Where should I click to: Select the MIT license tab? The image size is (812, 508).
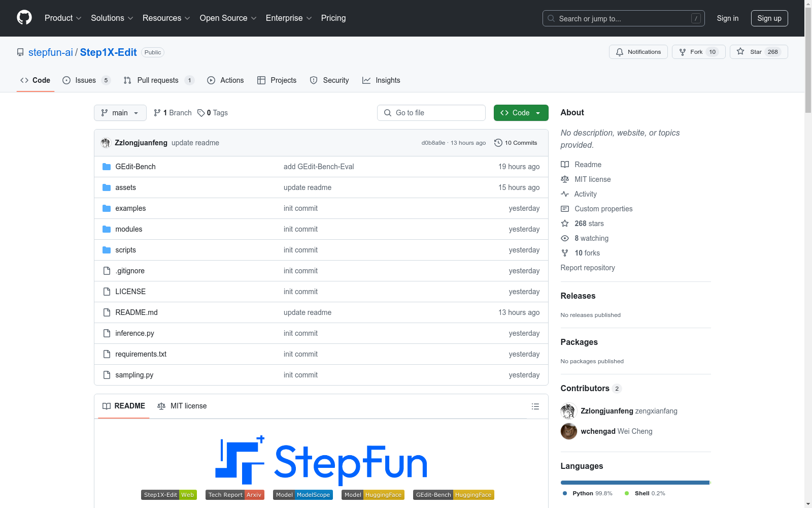(182, 406)
